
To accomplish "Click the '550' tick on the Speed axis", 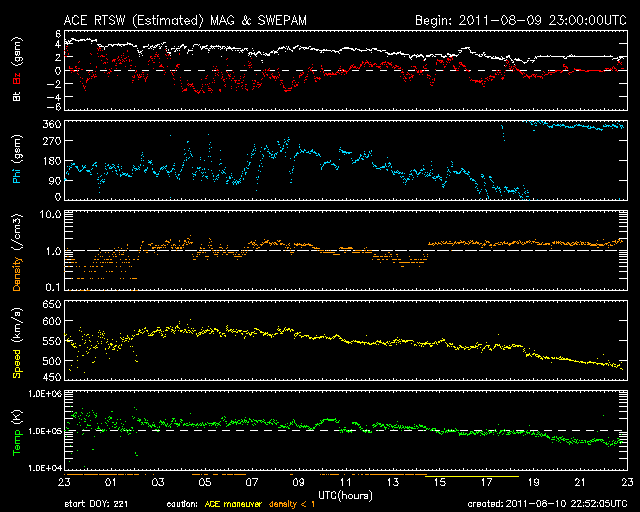I will (x=52, y=341).
